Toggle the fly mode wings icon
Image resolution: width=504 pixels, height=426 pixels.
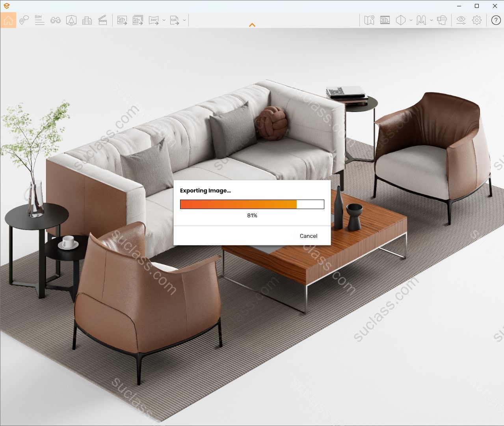click(x=421, y=20)
